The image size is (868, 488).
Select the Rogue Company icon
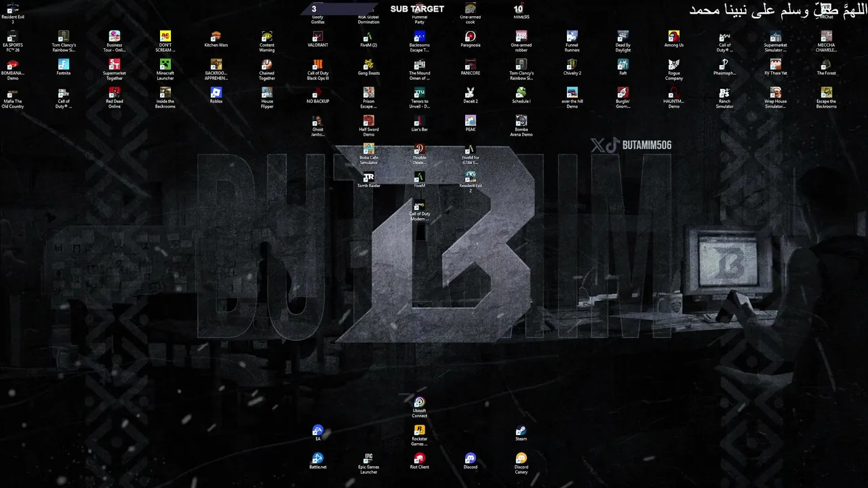pos(674,70)
